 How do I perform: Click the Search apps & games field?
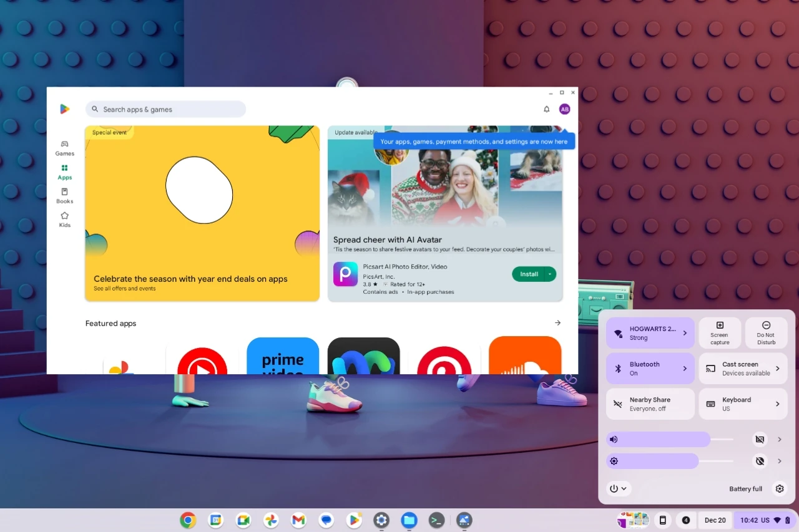pyautogui.click(x=165, y=109)
